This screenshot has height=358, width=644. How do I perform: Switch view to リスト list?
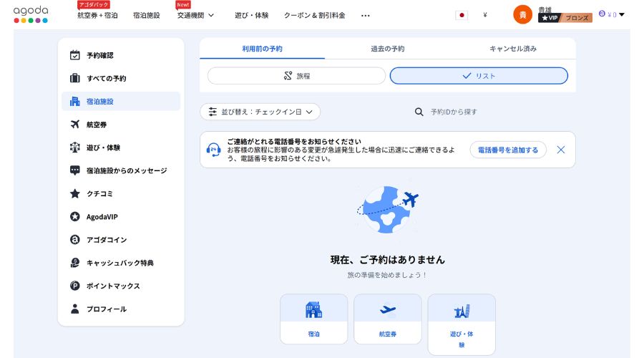coord(479,76)
